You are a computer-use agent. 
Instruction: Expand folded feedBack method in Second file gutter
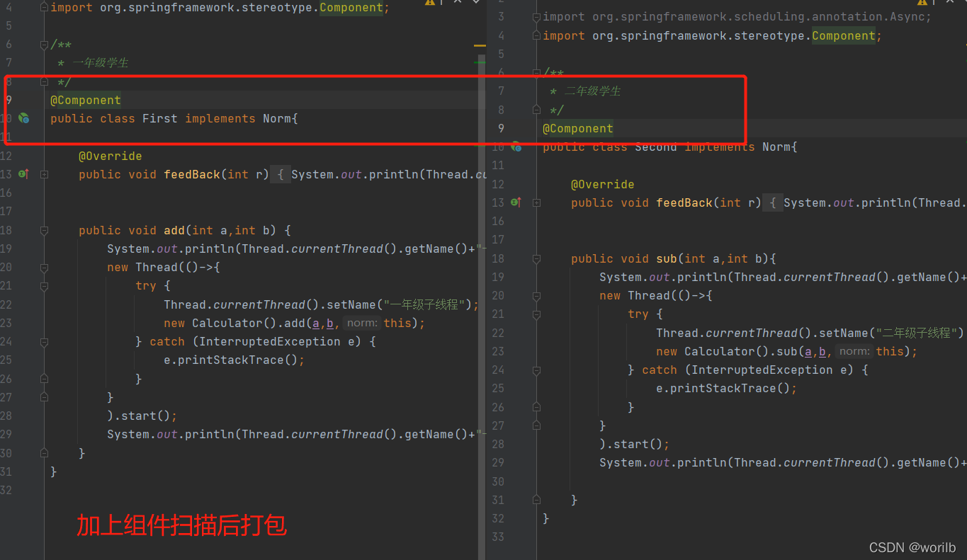(536, 202)
